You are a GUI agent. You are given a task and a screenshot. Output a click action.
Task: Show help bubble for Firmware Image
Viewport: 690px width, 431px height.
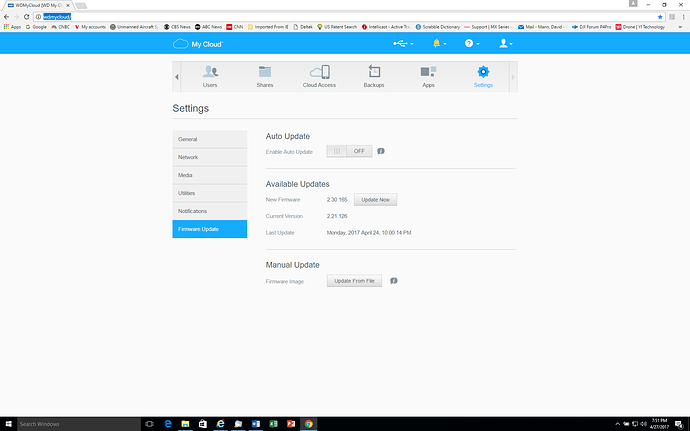394,281
